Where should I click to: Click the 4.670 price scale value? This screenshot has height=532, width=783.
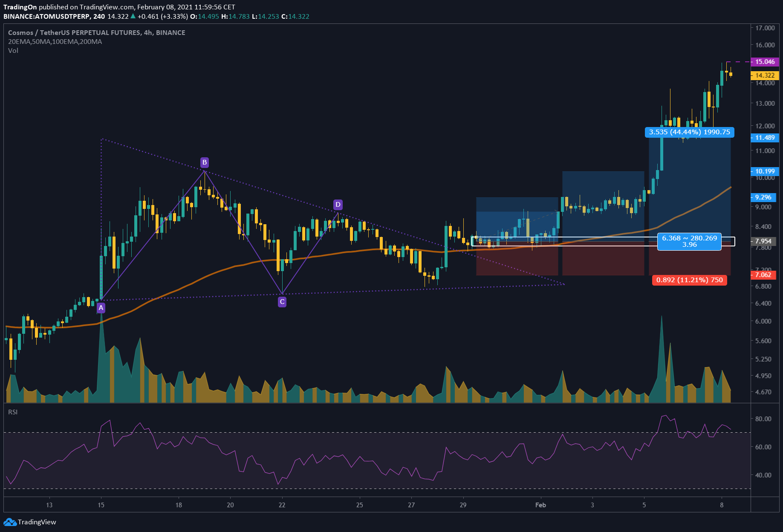click(763, 392)
